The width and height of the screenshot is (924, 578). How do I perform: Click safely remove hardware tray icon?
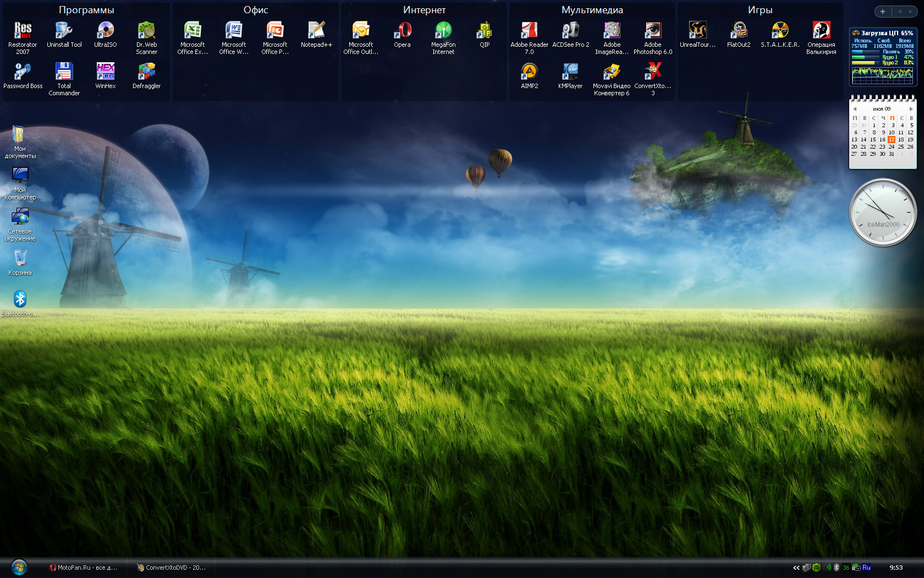tap(856, 568)
